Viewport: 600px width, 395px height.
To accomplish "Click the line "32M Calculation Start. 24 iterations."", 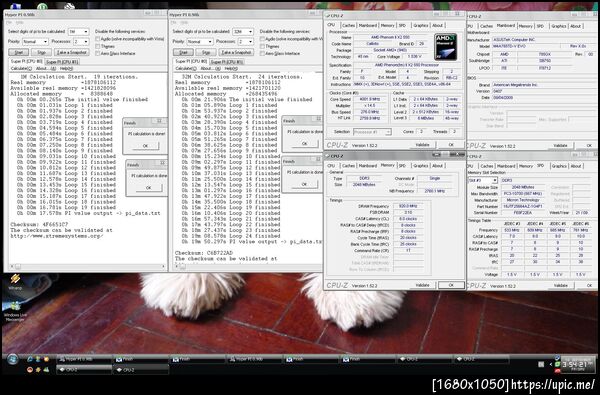I will pyautogui.click(x=242, y=77).
